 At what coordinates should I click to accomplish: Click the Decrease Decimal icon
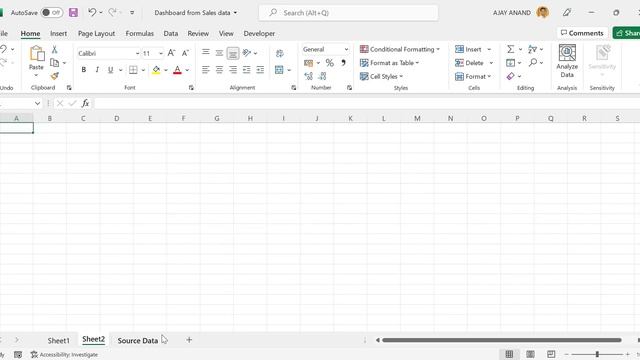(x=322, y=76)
